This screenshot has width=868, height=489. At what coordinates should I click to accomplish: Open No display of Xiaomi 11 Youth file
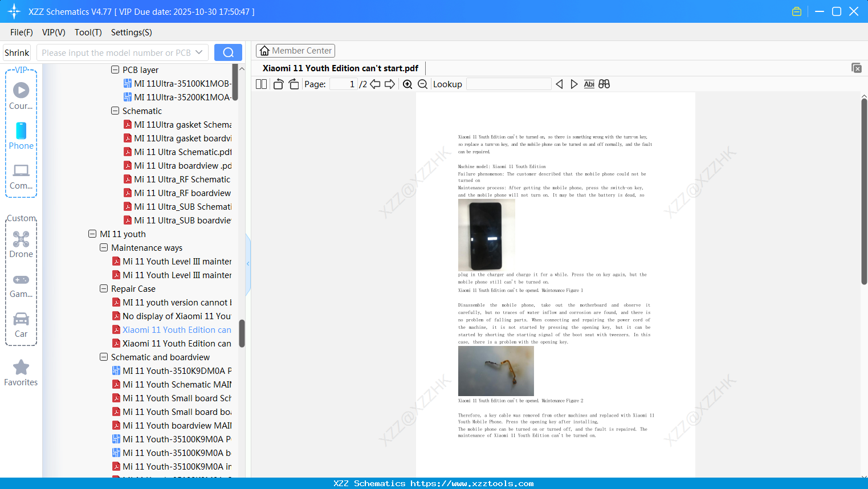(x=172, y=316)
